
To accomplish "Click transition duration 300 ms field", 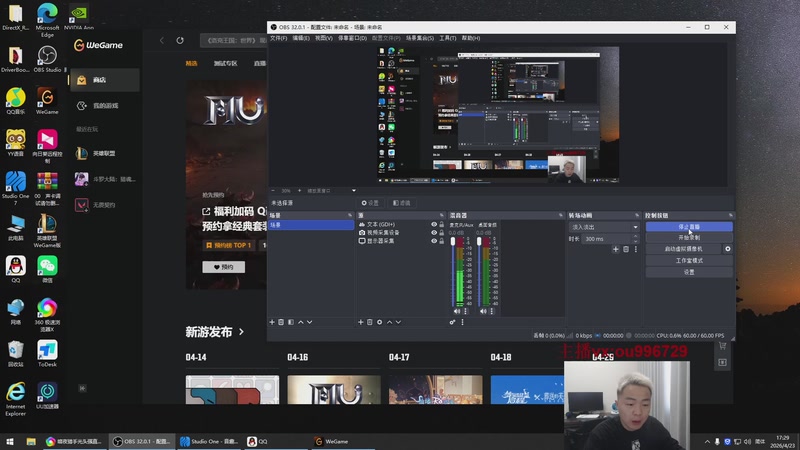I will (607, 239).
